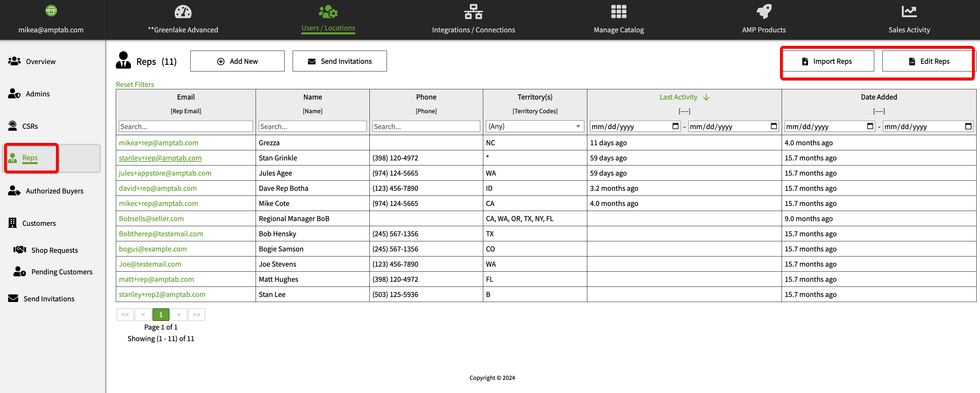Expand the Territory Codes (Any) dropdown

[x=534, y=126]
